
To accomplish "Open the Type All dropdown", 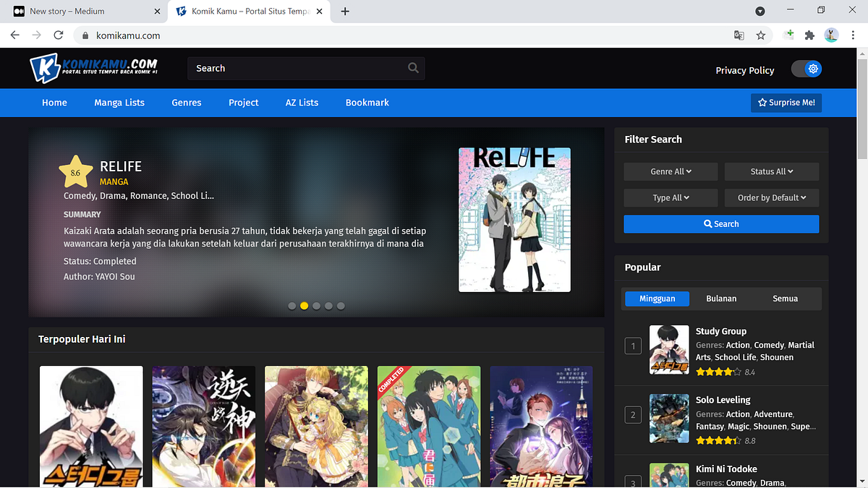I will (671, 197).
